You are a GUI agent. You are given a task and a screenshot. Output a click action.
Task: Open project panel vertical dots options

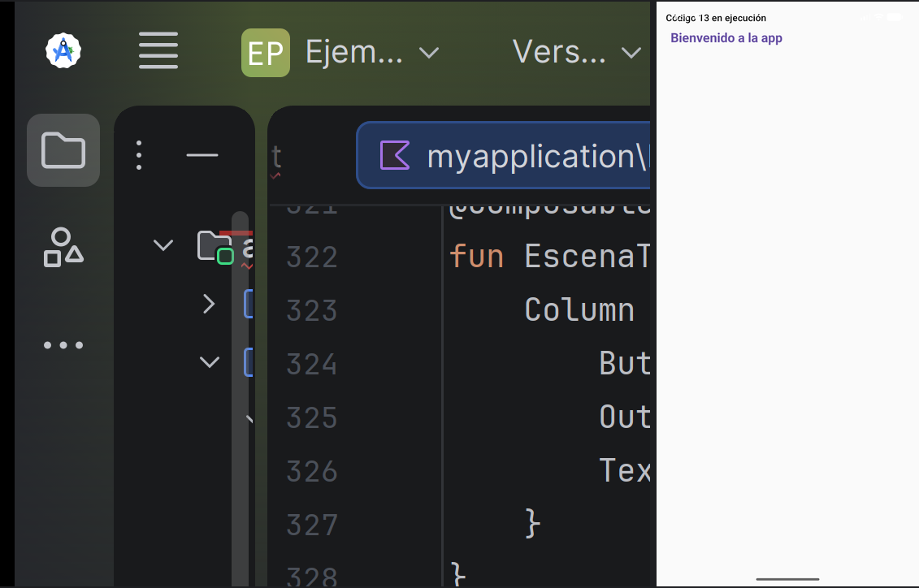pos(139,155)
